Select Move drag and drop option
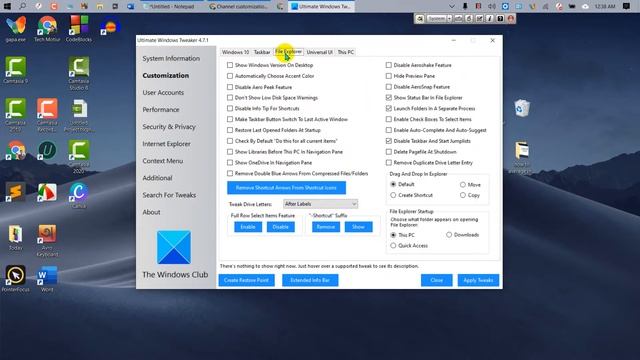The height and width of the screenshot is (360, 640). (462, 184)
